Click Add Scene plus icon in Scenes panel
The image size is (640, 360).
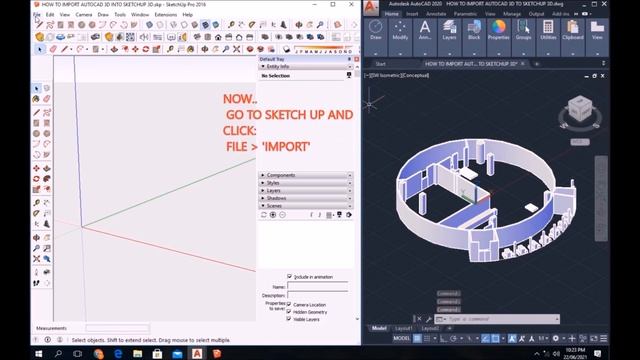tap(273, 215)
